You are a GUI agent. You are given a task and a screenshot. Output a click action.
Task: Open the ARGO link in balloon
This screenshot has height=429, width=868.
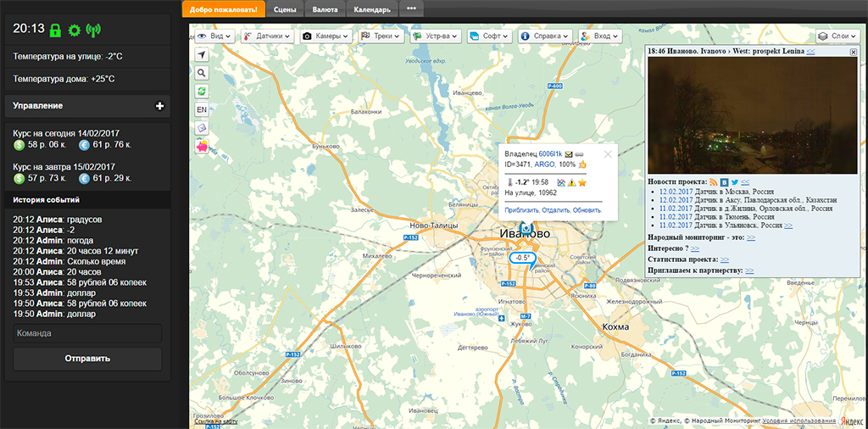click(543, 164)
